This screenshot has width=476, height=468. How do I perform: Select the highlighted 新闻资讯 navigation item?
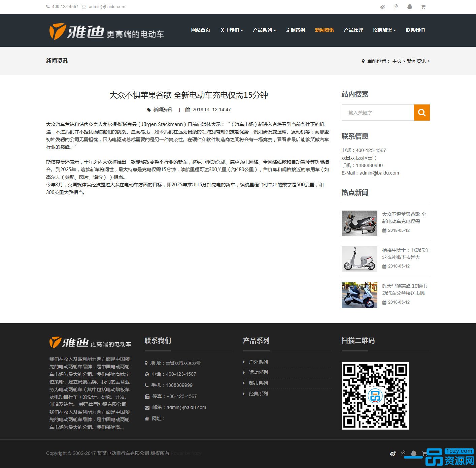pos(325,30)
